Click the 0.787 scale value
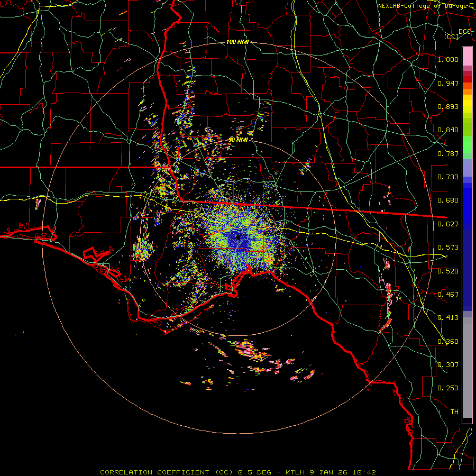Image resolution: width=476 pixels, height=476 pixels. point(448,153)
